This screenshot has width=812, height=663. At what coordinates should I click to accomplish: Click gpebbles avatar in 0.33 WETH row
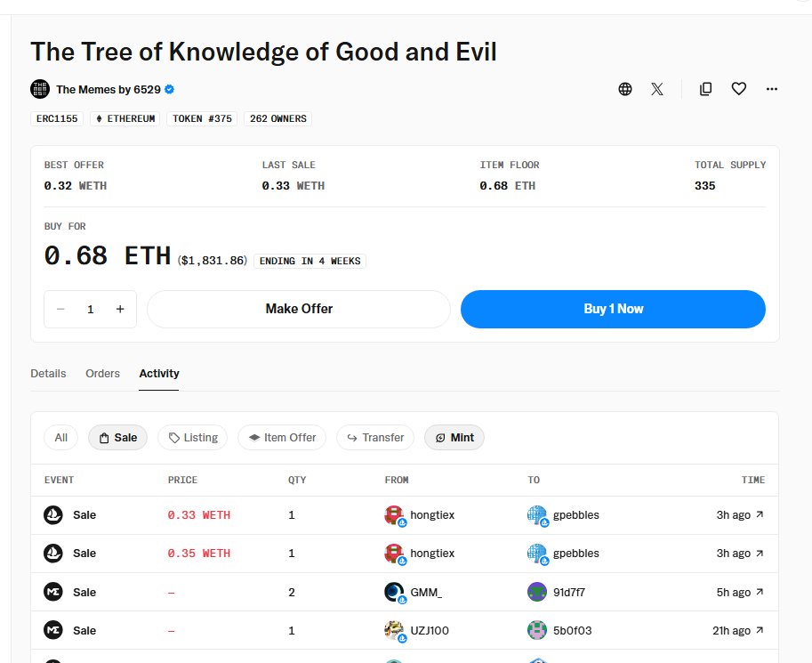(537, 515)
